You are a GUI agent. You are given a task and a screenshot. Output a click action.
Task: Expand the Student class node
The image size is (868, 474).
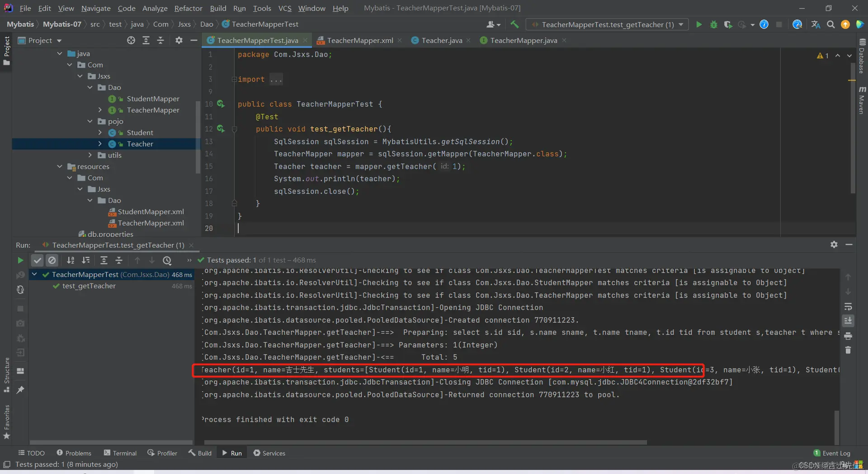(x=100, y=132)
